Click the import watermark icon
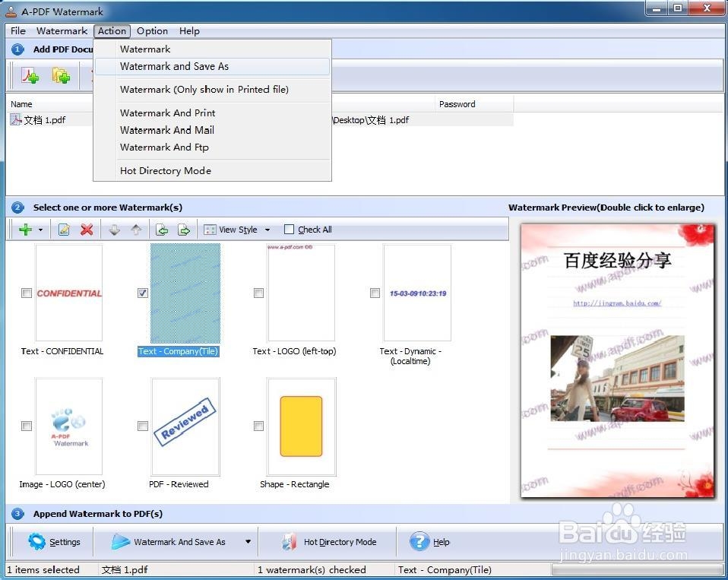Screen dimensions: 728x580 pos(162,230)
